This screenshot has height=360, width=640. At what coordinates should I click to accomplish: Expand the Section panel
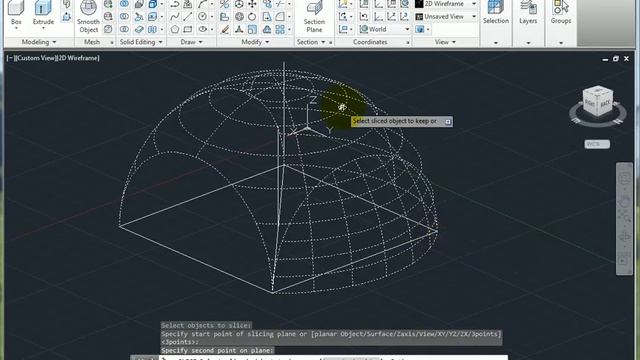[x=311, y=42]
